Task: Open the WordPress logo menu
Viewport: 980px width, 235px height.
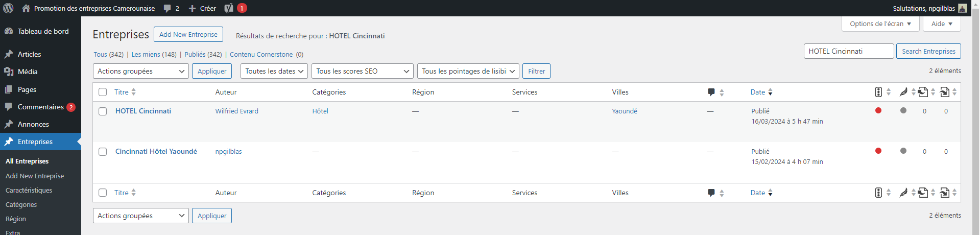Action: (x=8, y=8)
